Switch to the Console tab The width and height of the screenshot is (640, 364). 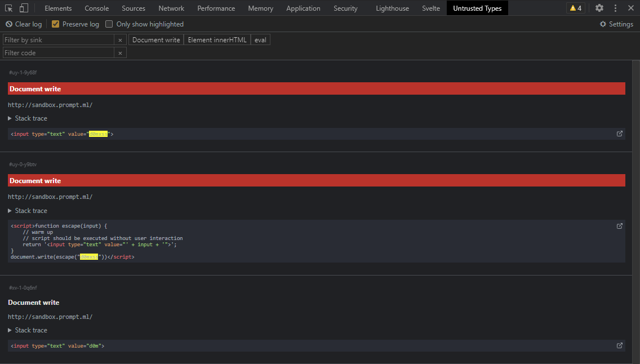point(97,8)
